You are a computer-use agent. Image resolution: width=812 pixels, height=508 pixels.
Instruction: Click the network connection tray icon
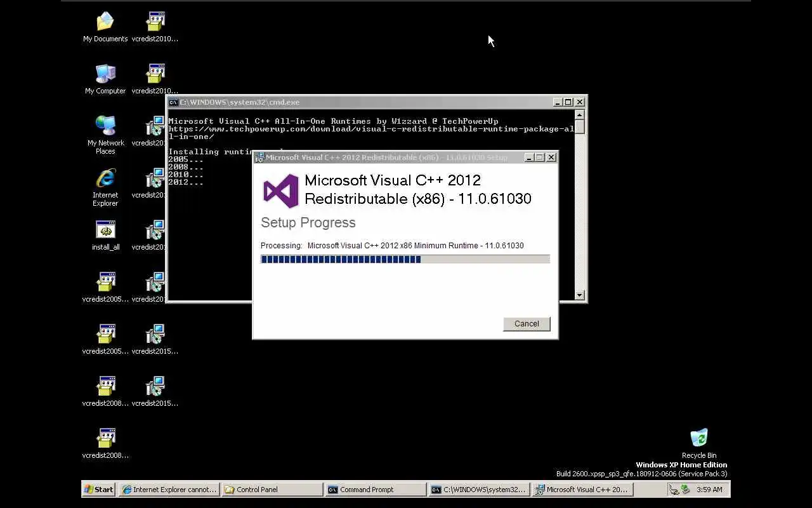click(674, 490)
